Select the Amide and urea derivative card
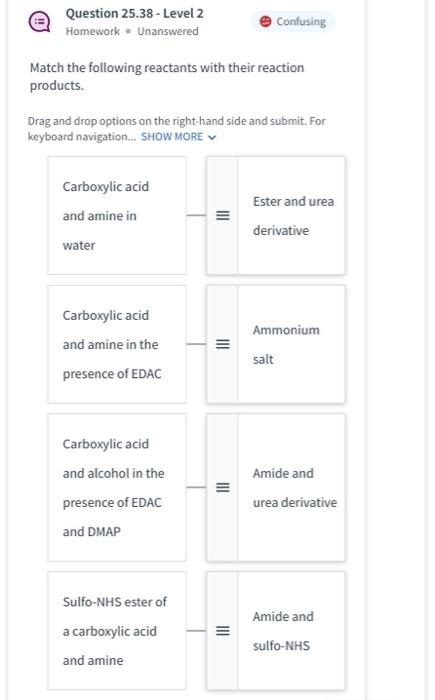Viewport: 435px width, 700px height. click(x=276, y=488)
